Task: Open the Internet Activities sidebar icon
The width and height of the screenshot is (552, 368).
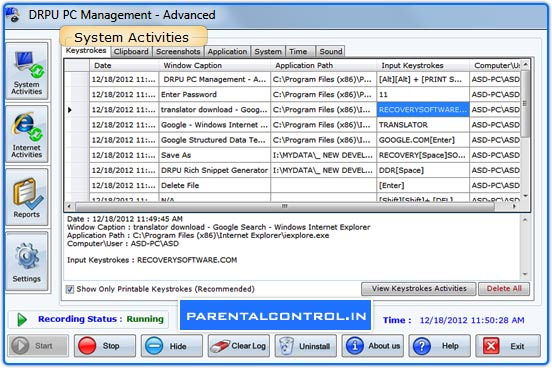Action: pos(27,135)
